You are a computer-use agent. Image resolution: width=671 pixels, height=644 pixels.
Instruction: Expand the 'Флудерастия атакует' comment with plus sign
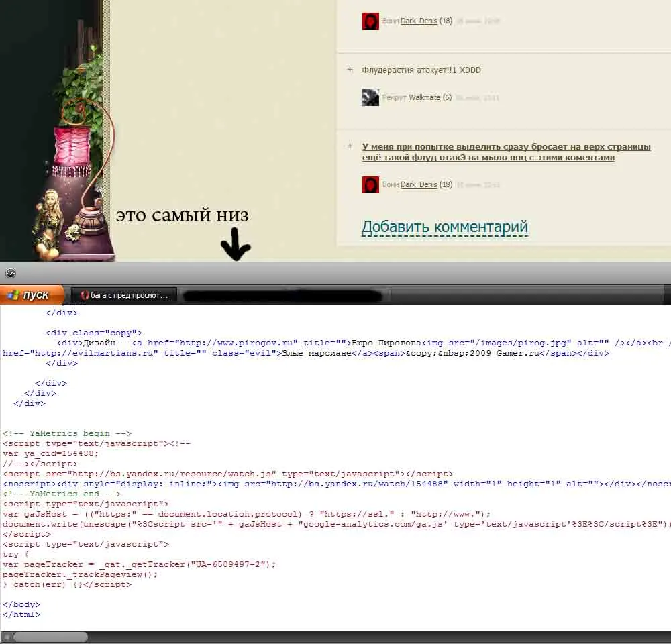350,70
